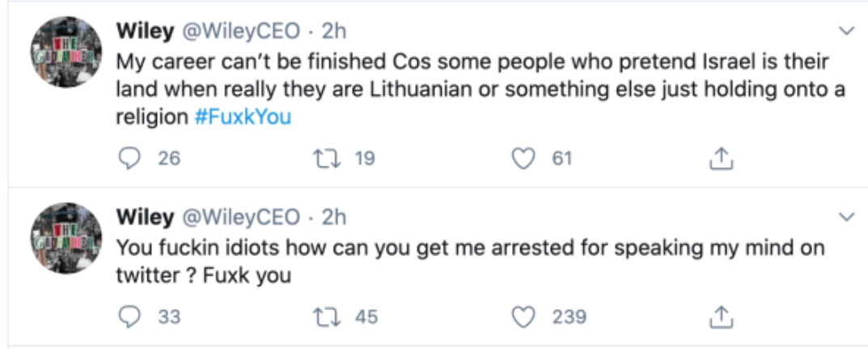The width and height of the screenshot is (868, 349).
Task: Expand the first tweet's chevron menu
Action: tap(847, 31)
